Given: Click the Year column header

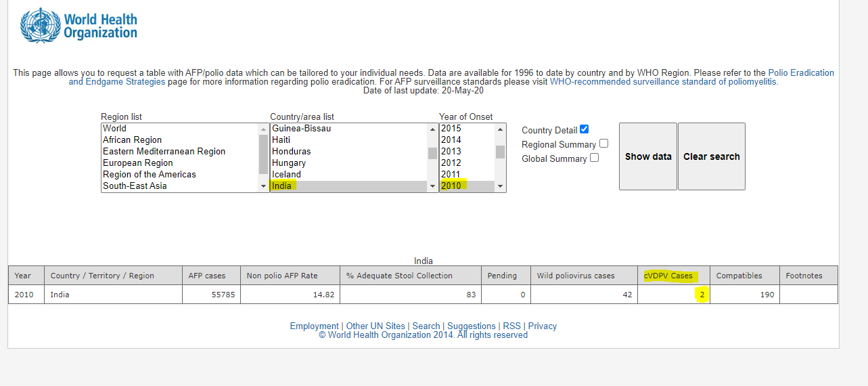Looking at the screenshot, I should click(x=27, y=276).
